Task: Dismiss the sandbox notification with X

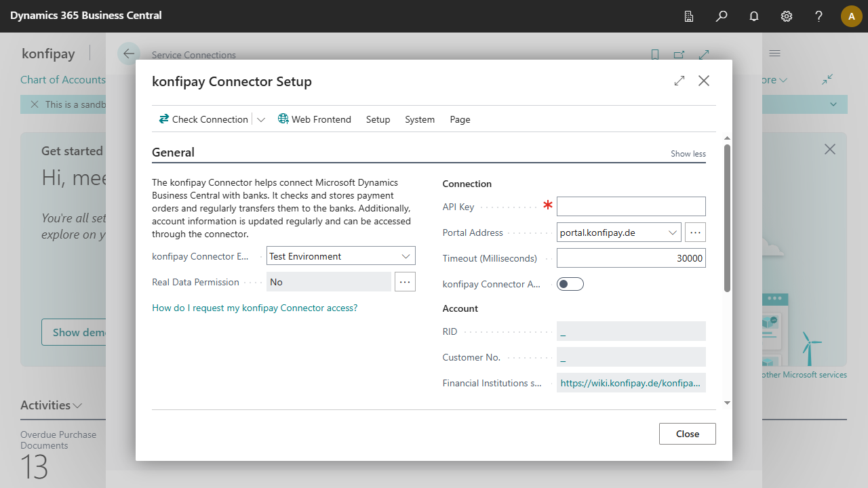Action: tap(35, 104)
